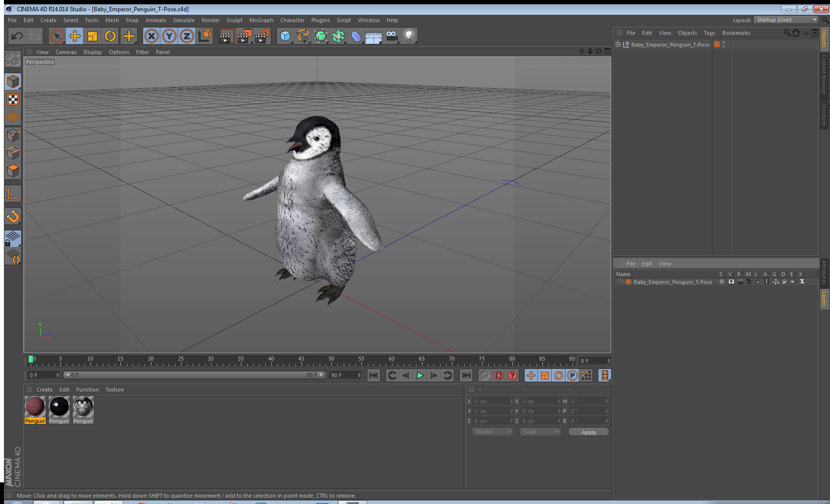Select the Live Selection tool
The height and width of the screenshot is (504, 830).
[57, 36]
